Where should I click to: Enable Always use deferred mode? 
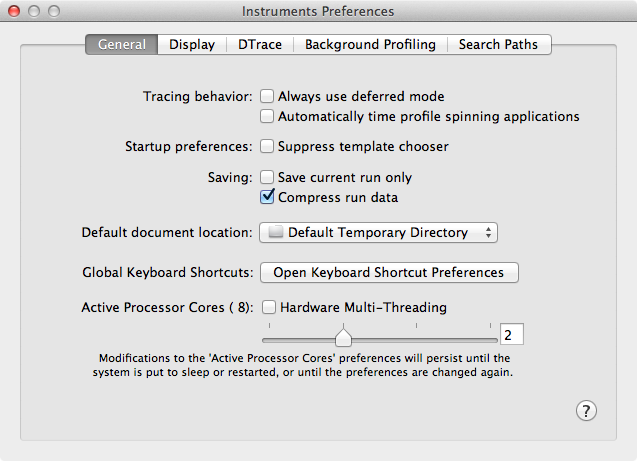(267, 97)
